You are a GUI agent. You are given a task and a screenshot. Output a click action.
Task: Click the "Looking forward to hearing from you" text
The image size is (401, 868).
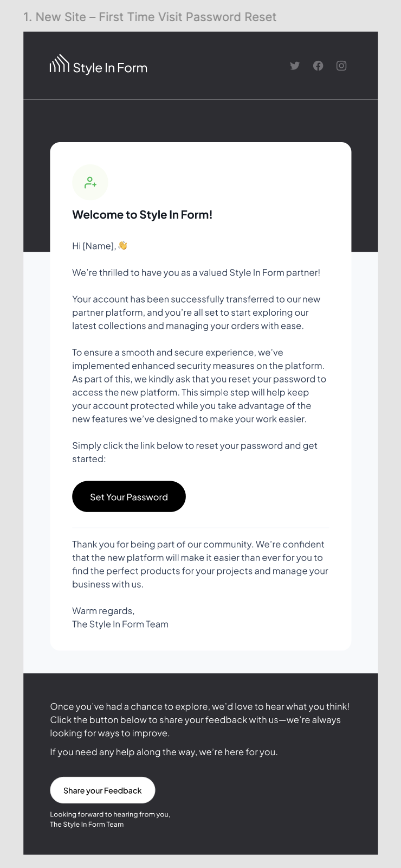[x=110, y=814]
